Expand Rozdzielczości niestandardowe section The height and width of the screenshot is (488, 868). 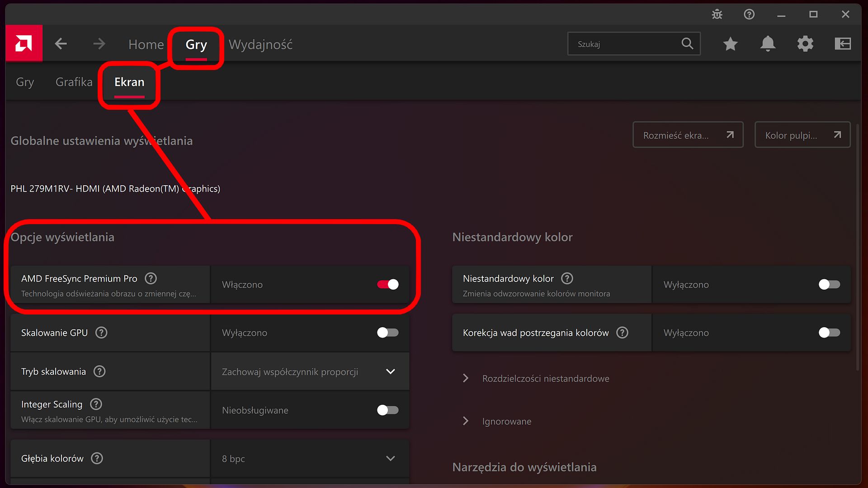pyautogui.click(x=536, y=378)
